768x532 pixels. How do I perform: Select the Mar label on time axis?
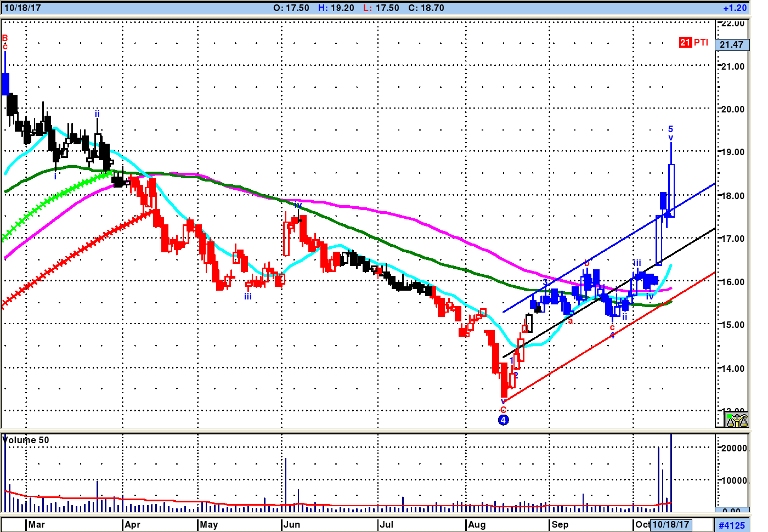36,524
